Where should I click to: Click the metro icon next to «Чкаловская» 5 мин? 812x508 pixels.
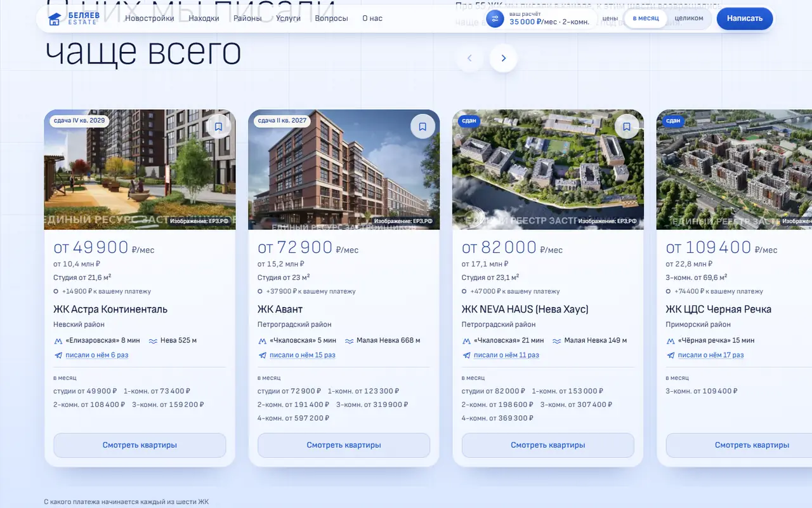263,340
